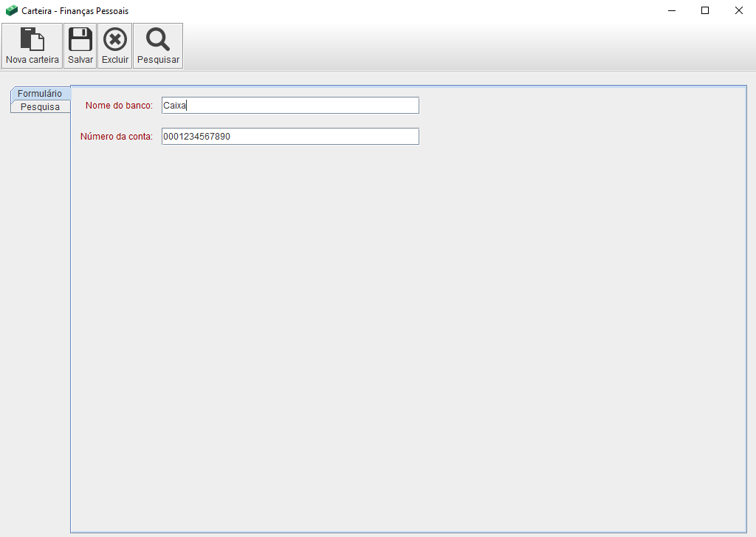Click the "Nome do banco:" label

[x=119, y=106]
